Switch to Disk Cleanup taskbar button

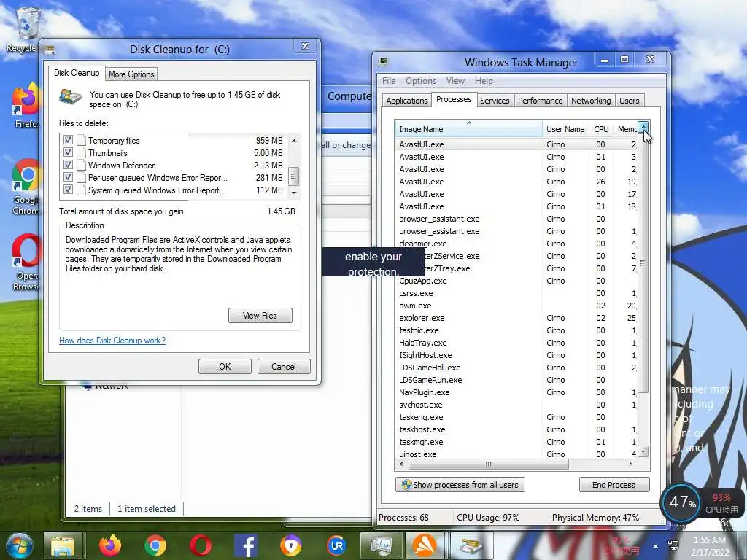coord(471,545)
